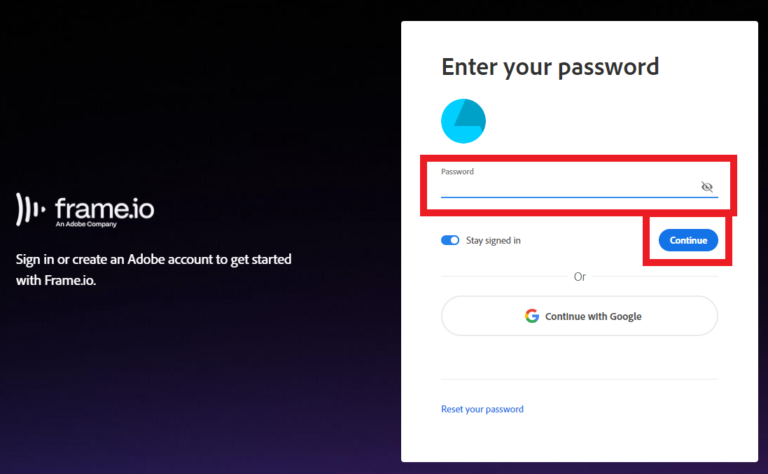The height and width of the screenshot is (474, 768).
Task: Choose Continue with Google sign-in
Action: (579, 316)
